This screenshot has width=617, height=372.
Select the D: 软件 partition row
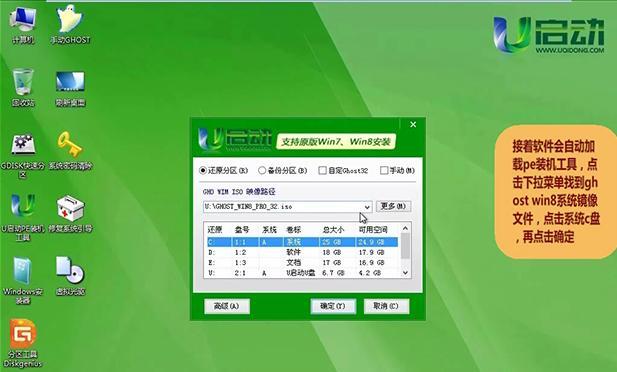click(x=302, y=252)
